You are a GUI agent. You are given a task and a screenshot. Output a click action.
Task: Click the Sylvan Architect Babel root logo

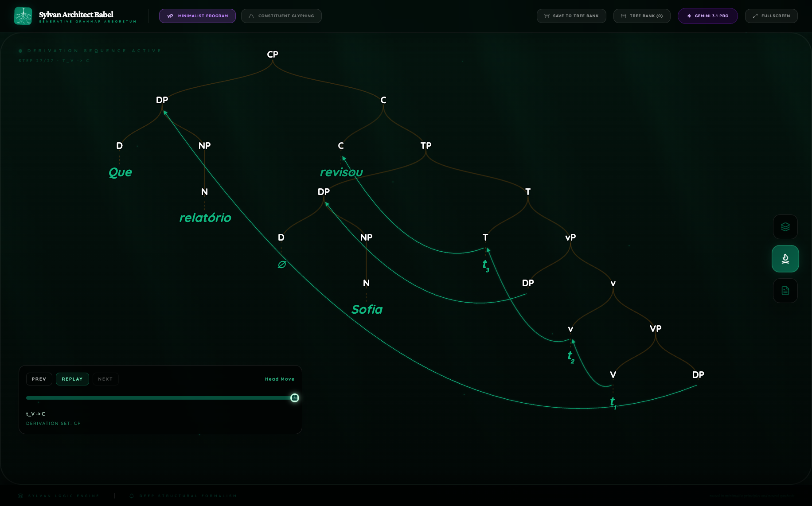point(23,16)
